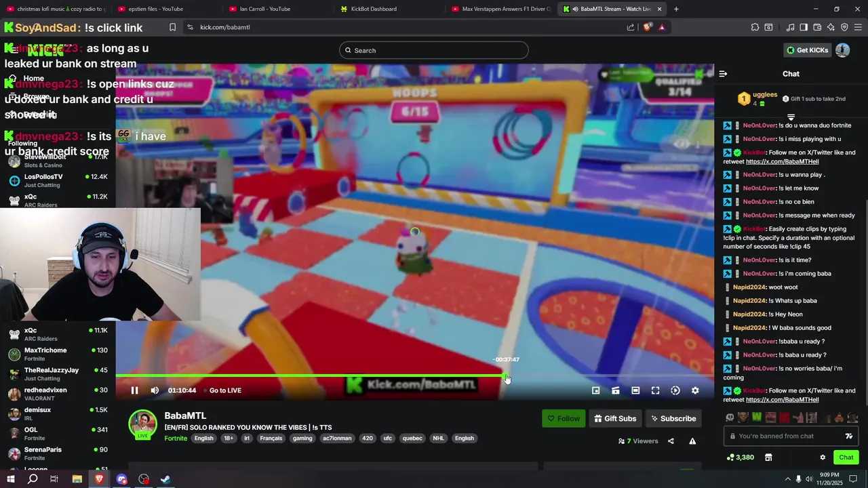Open TheRealJazzyJay channel in sidebar

[x=58, y=374]
